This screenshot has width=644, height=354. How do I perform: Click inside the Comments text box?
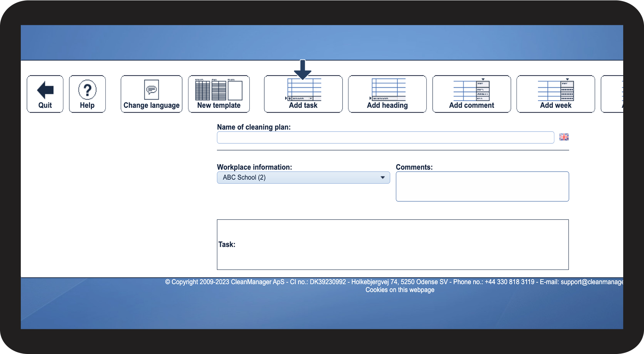coord(482,186)
